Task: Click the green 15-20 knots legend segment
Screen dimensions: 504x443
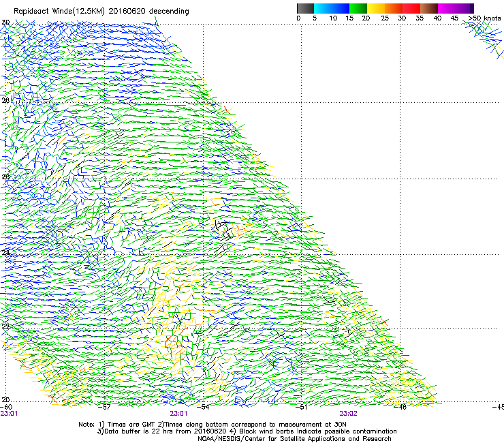Action: pyautogui.click(x=358, y=8)
